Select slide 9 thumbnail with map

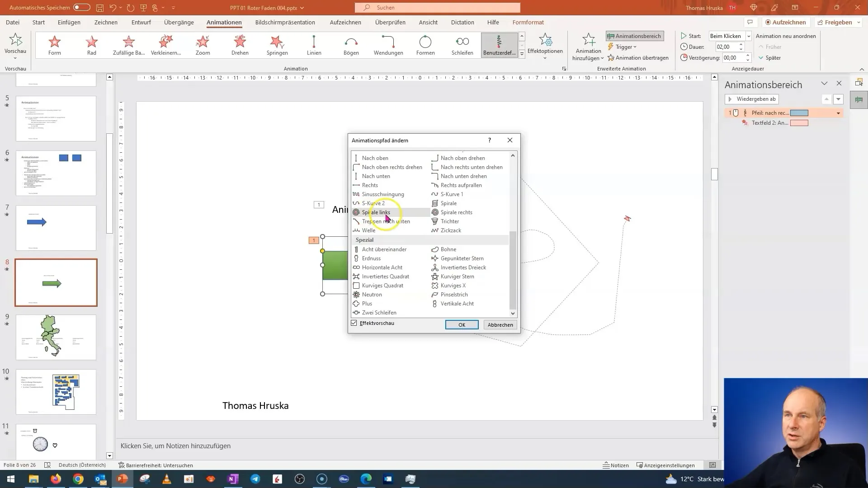click(56, 337)
